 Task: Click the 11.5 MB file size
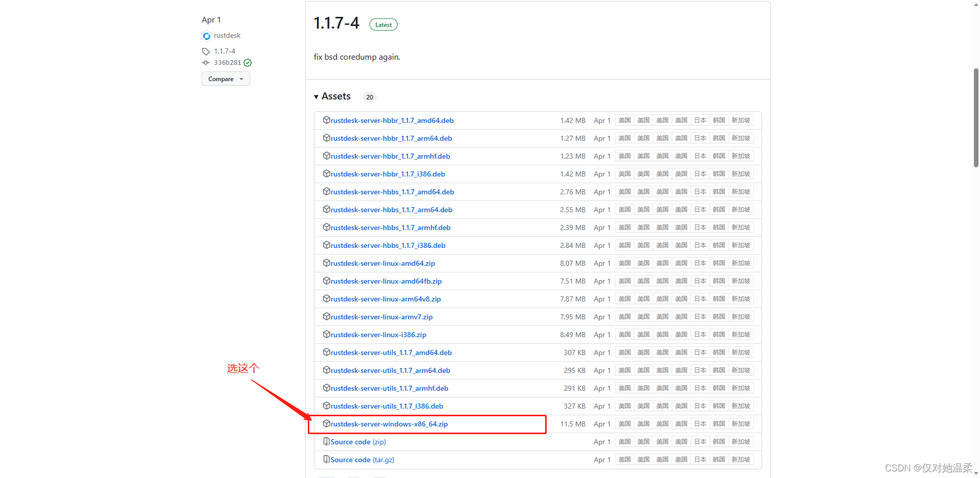tap(573, 424)
